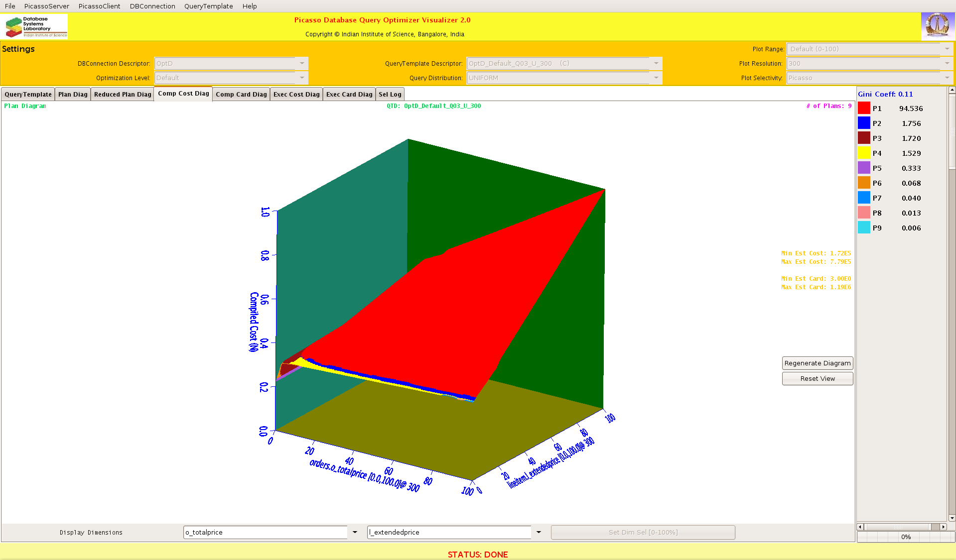Select the yellow P4 plan legend square
Viewport: 956px width, 560px height.
[x=864, y=153]
